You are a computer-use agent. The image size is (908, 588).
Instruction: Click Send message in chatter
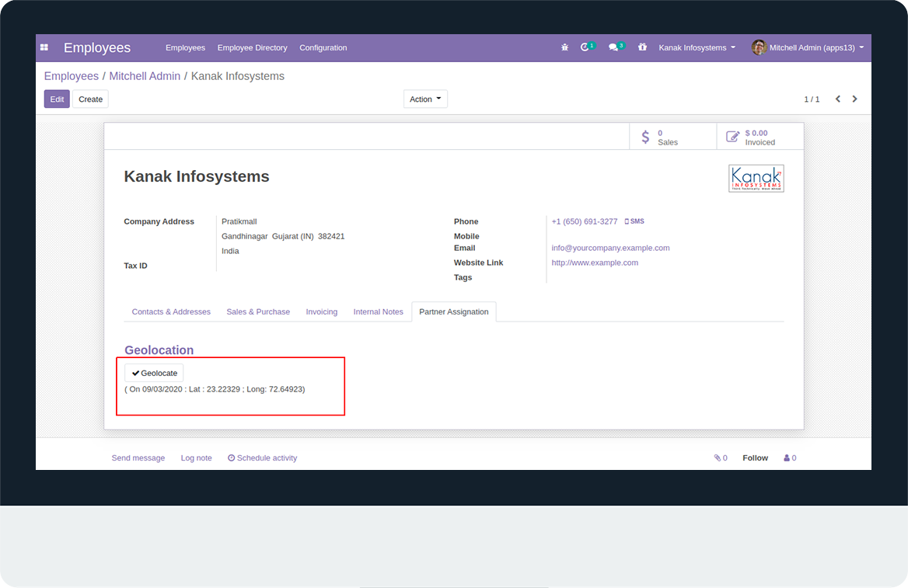[x=138, y=458]
